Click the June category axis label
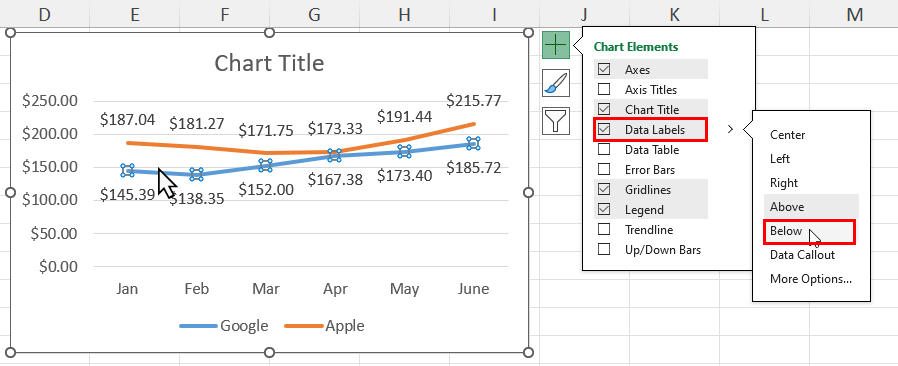Screen dimensions: 898x366 473,289
